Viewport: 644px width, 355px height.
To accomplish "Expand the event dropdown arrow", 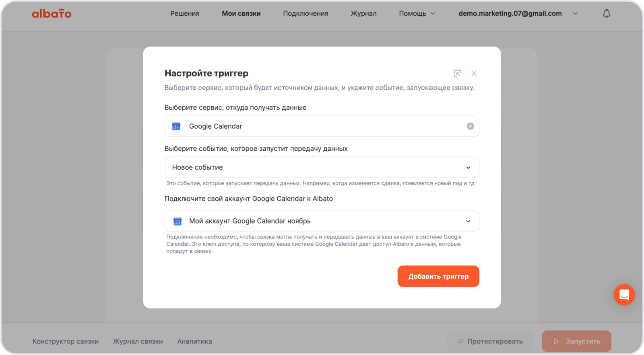I will coord(468,168).
